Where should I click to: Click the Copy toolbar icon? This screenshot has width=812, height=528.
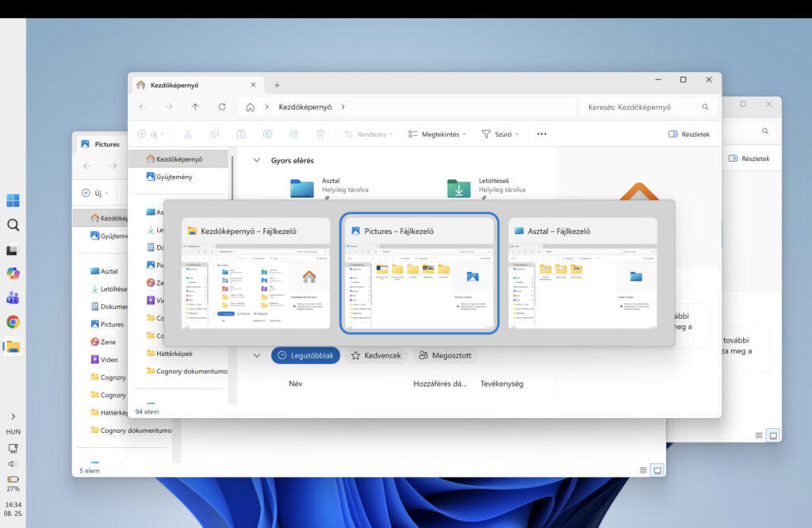214,134
